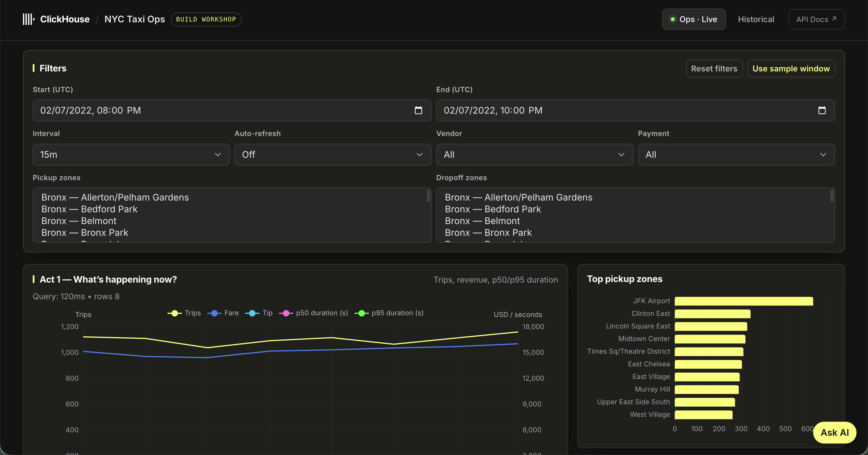Switch to the Historical tab
Viewport: 868px width, 455px height.
756,19
